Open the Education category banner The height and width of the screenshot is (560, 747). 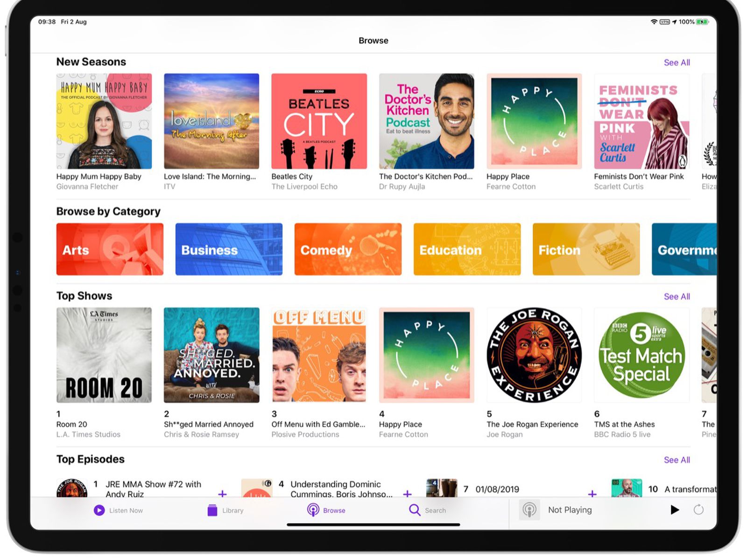[x=467, y=249]
